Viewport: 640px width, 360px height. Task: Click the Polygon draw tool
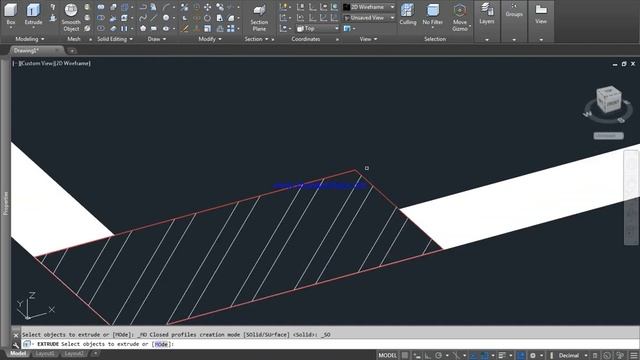(143, 29)
